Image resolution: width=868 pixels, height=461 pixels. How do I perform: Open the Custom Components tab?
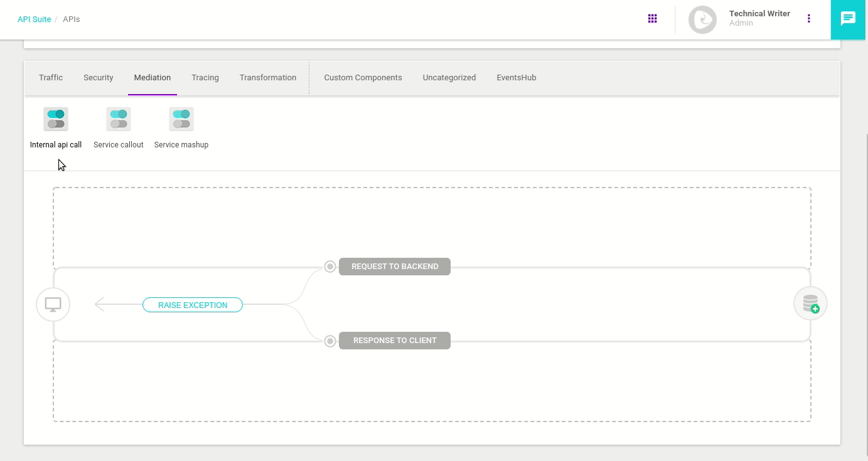[x=363, y=77]
